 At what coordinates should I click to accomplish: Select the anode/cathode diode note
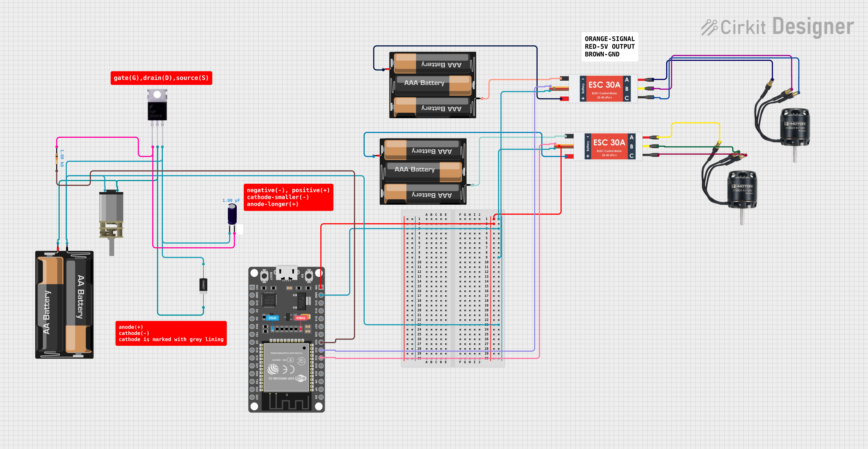(171, 333)
